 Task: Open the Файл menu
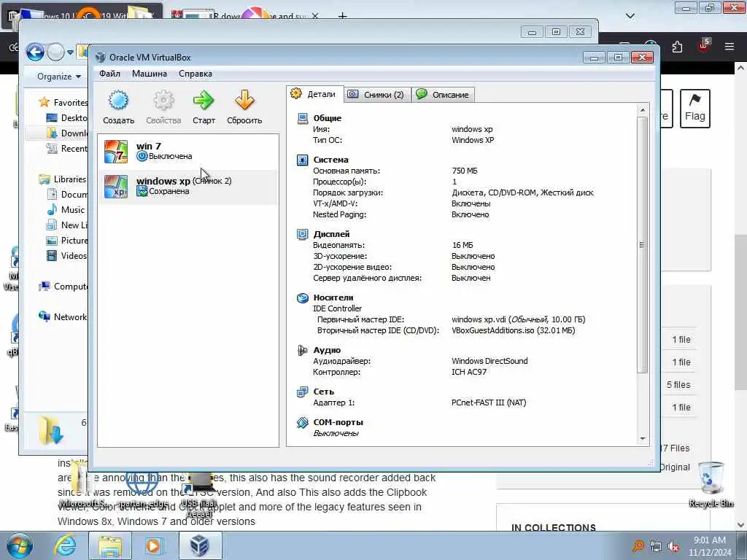click(109, 74)
